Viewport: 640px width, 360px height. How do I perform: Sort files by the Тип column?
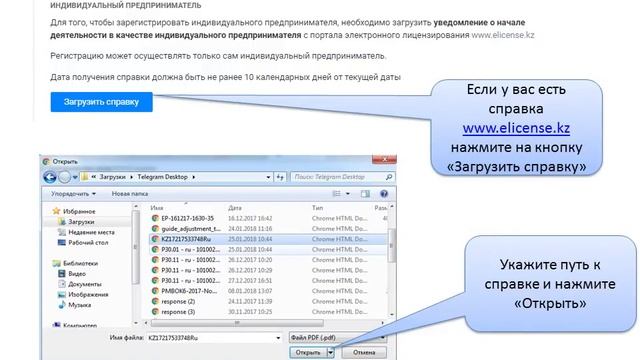[318, 208]
